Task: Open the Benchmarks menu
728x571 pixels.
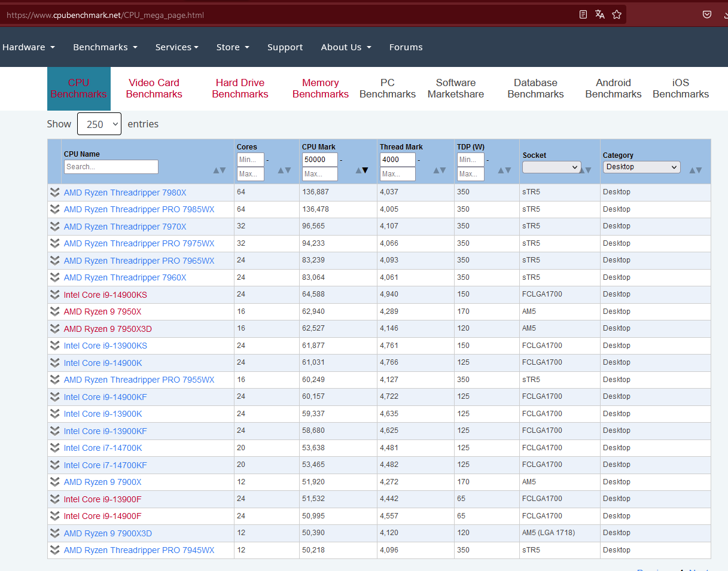Action: click(x=105, y=47)
